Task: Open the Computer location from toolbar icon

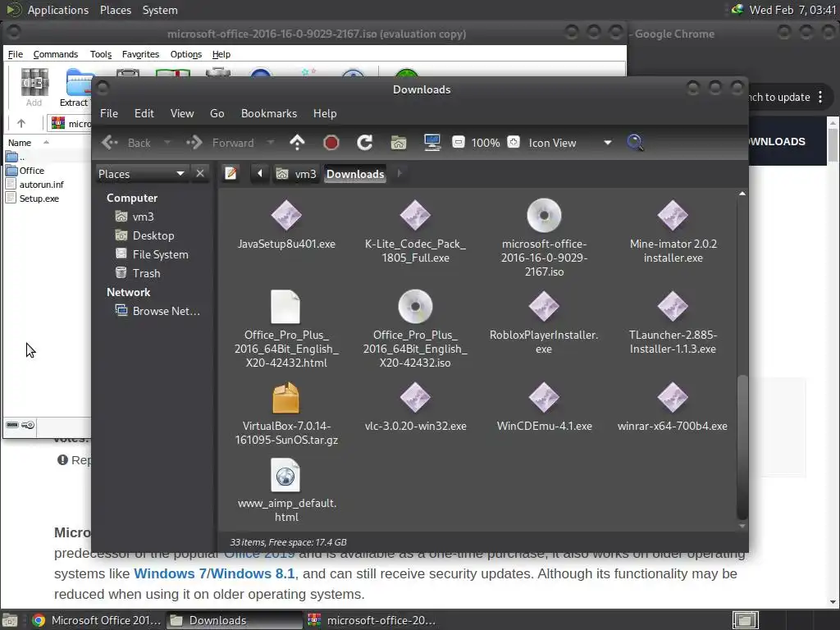Action: (x=431, y=143)
